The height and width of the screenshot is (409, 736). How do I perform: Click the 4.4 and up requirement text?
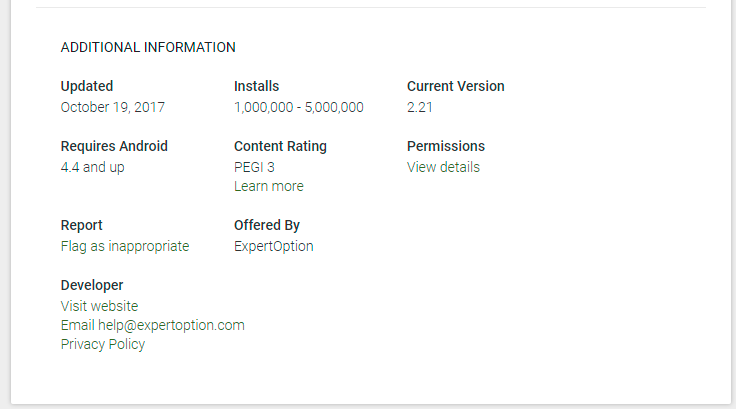(x=92, y=168)
